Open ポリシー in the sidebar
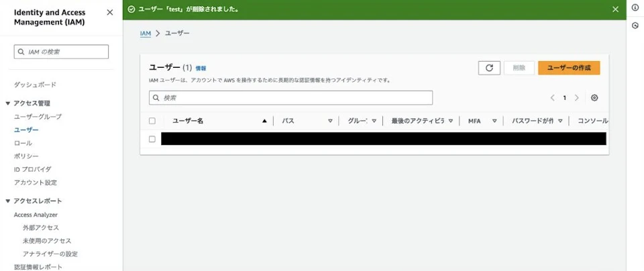The height and width of the screenshot is (271, 644). click(26, 156)
